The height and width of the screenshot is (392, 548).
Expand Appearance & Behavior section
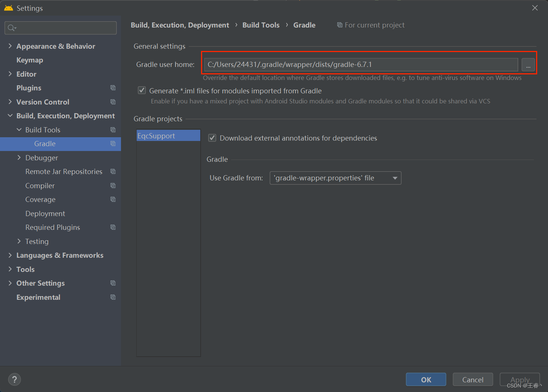10,46
